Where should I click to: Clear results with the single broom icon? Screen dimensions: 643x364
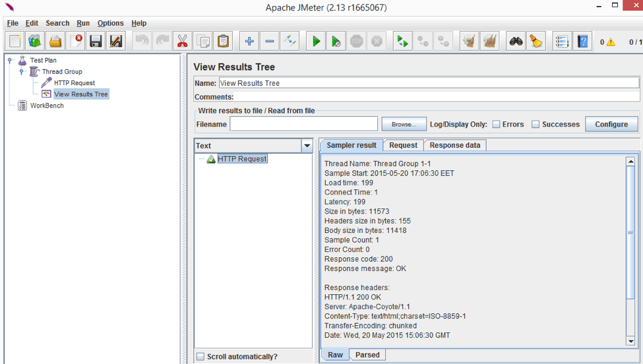tap(469, 41)
